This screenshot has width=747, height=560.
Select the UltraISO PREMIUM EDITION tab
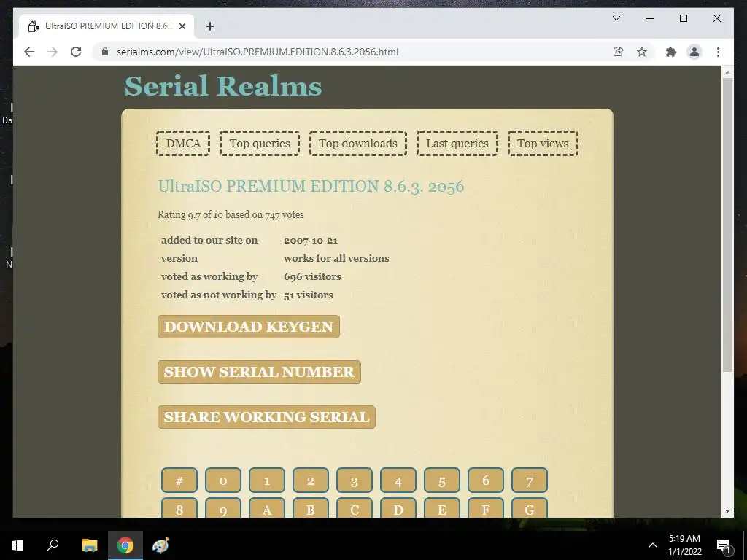tap(107, 26)
